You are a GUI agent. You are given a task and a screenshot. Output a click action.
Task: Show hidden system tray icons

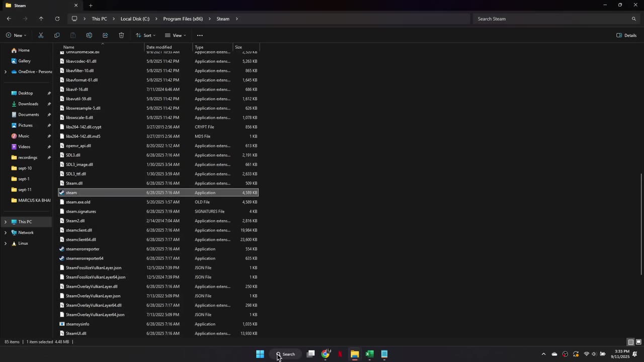click(543, 354)
